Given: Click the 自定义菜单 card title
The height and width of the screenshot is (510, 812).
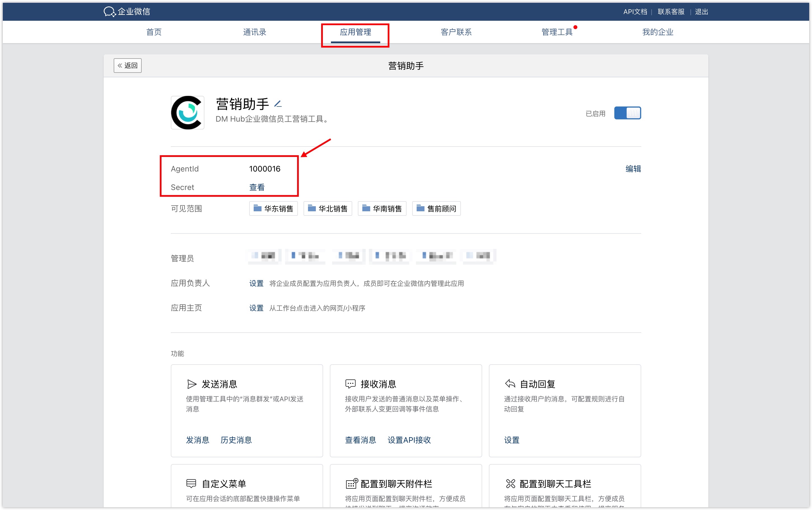Looking at the screenshot, I should 224,484.
